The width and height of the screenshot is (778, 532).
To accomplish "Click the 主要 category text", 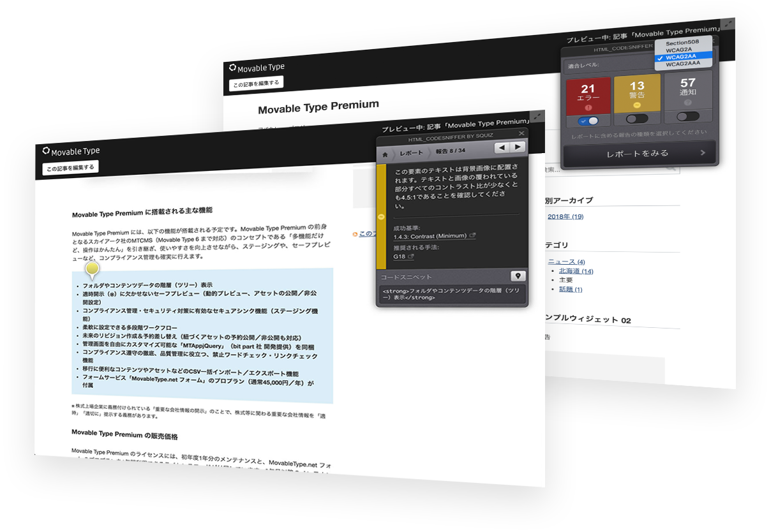I will tap(565, 280).
